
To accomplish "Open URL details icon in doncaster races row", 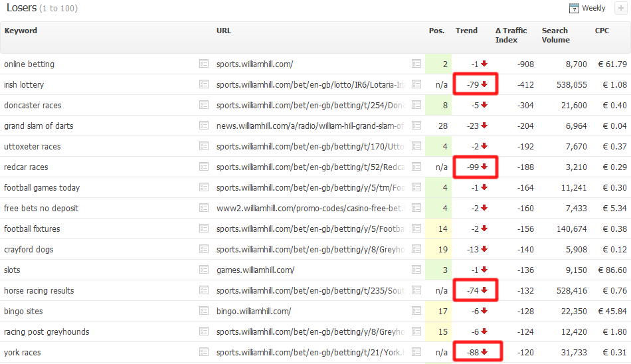I will (416, 105).
